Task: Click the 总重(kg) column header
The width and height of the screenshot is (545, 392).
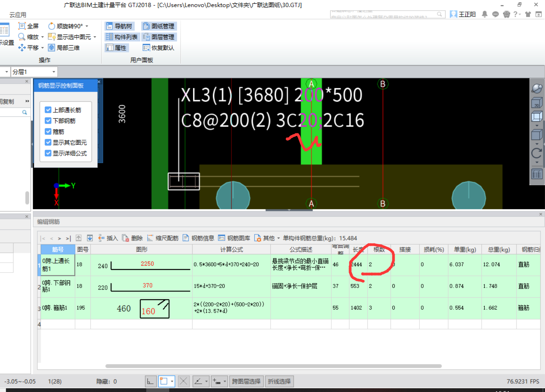Action: point(499,250)
